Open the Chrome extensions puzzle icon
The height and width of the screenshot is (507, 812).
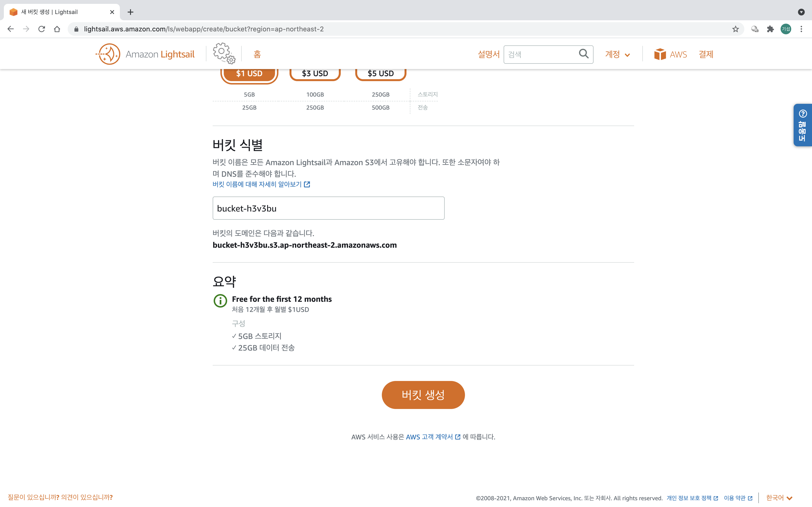pyautogui.click(x=770, y=29)
